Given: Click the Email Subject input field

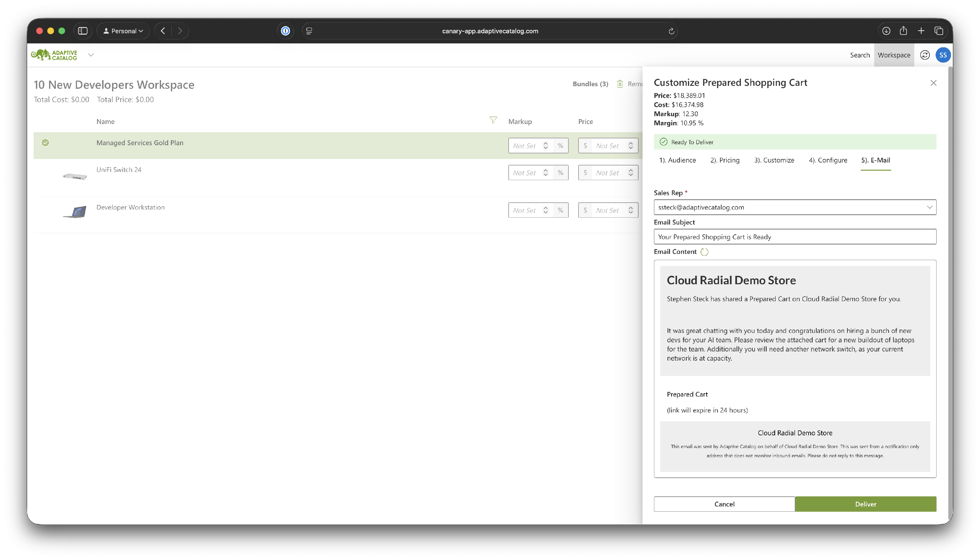Looking at the screenshot, I should click(794, 237).
